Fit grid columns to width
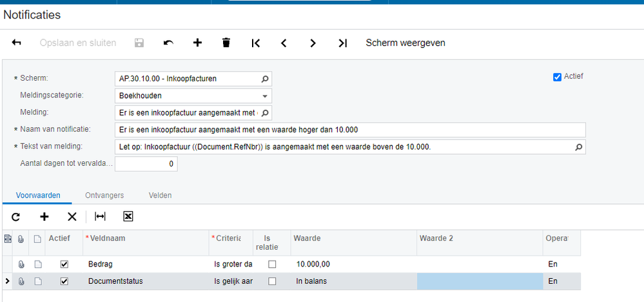 pos(100,217)
